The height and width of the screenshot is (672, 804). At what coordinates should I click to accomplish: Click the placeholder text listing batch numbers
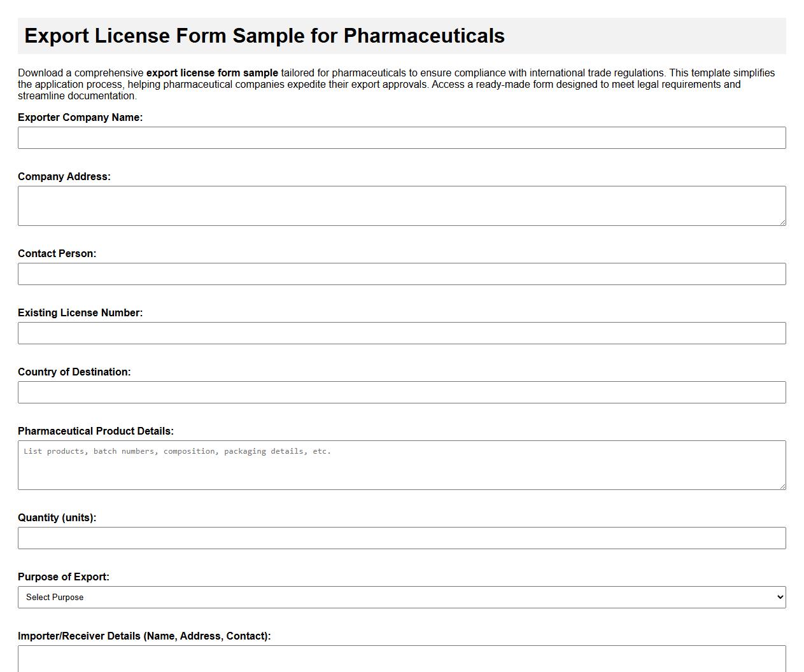coord(178,451)
